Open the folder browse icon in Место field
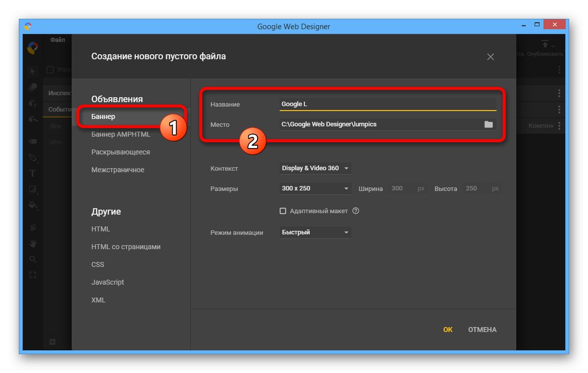 coord(488,125)
